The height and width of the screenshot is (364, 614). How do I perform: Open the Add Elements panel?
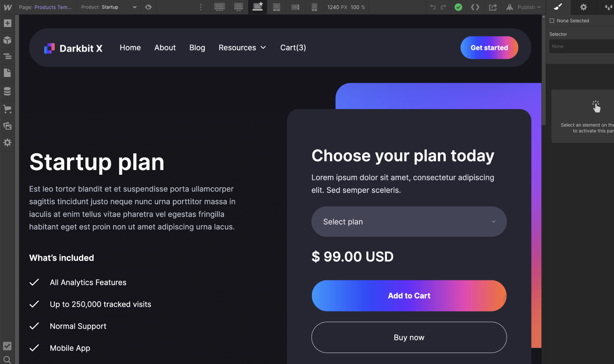7,23
